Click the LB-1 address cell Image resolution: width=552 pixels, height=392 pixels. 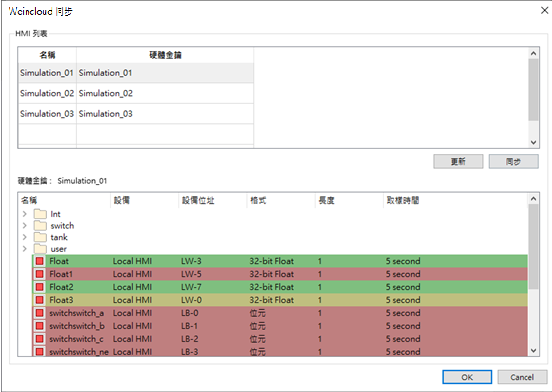pos(190,326)
